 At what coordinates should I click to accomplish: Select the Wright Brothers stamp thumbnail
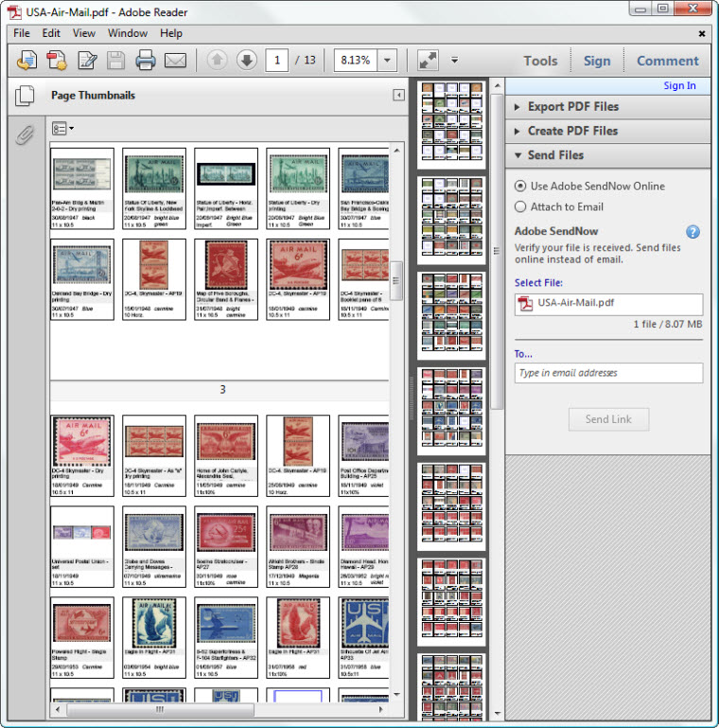pos(298,547)
